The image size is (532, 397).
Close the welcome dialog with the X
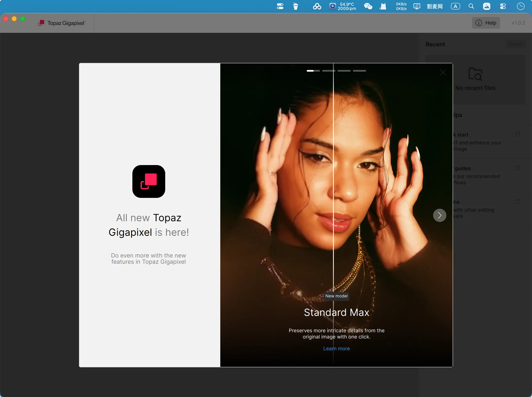tap(443, 73)
